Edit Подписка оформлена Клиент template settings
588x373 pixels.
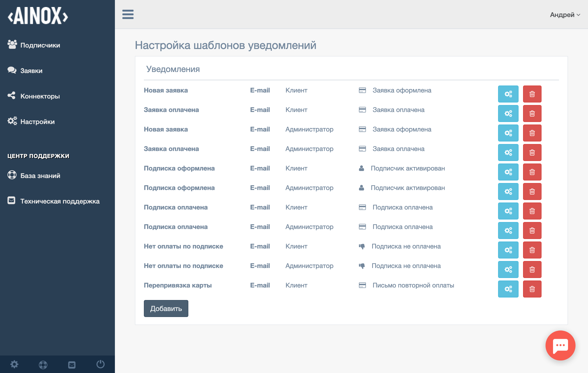click(x=508, y=172)
